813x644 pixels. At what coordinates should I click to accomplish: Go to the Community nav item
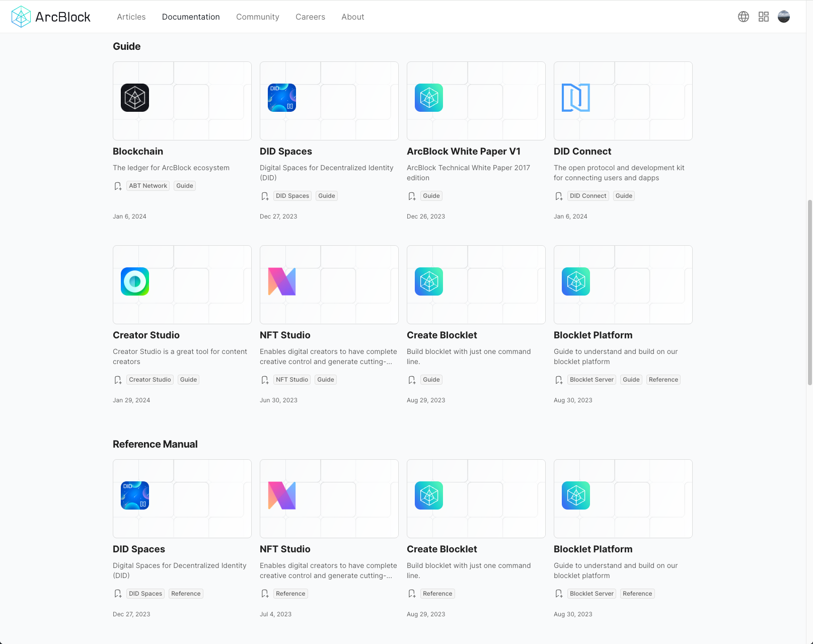pyautogui.click(x=258, y=17)
